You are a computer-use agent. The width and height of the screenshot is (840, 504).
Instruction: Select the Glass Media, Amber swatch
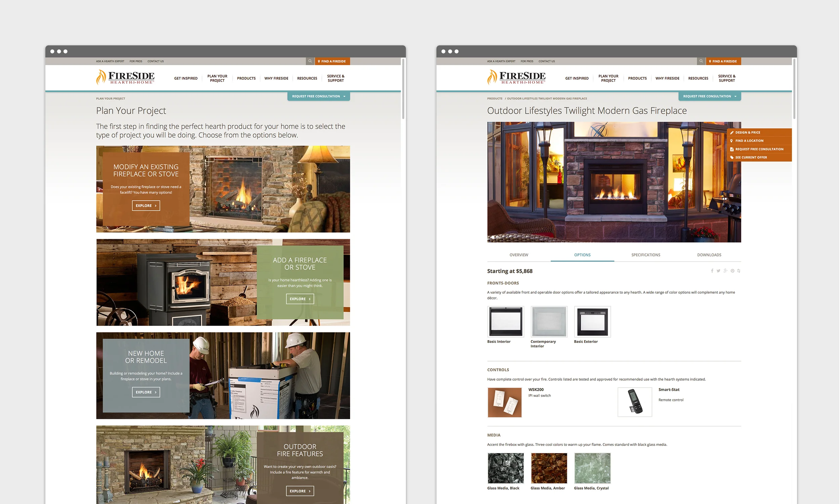tap(549, 468)
